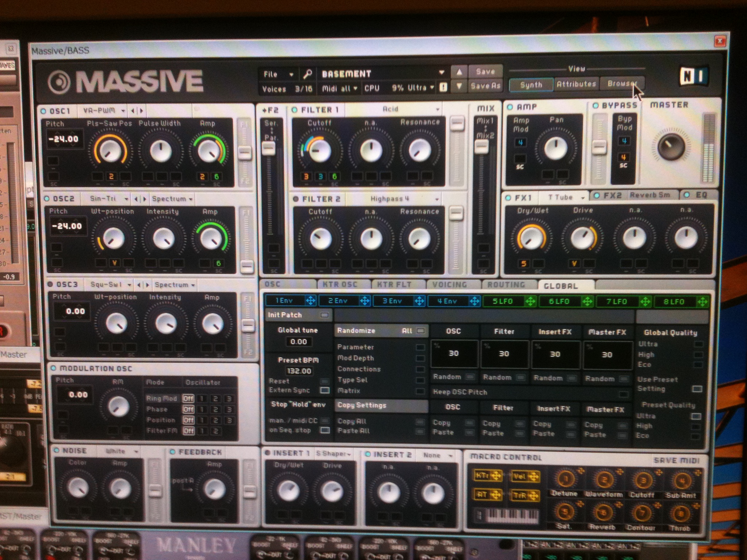Image resolution: width=747 pixels, height=560 pixels.
Task: Select the next preset with down arrow
Action: (459, 86)
